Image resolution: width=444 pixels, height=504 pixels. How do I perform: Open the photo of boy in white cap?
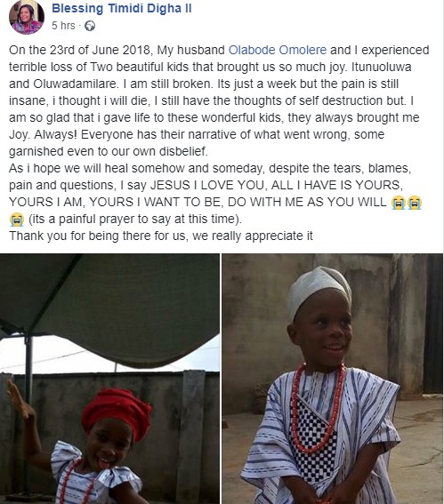tap(333, 379)
